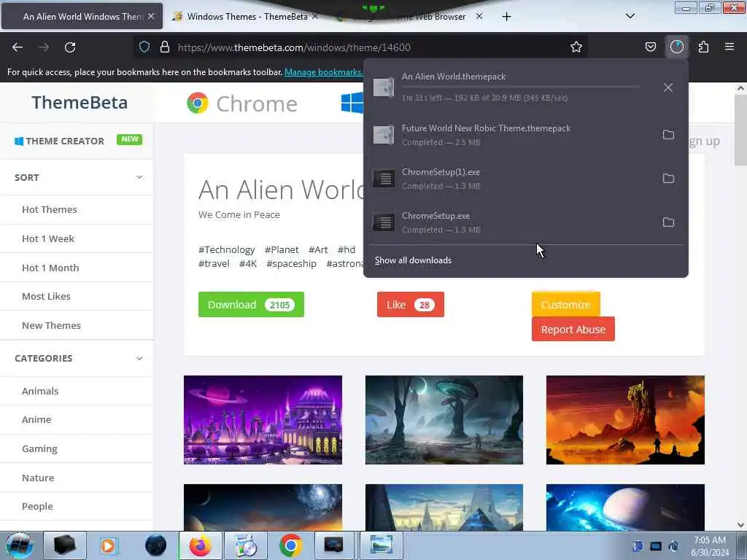
Task: Open giant mushroom alien landscape thumbnail
Action: pos(444,420)
